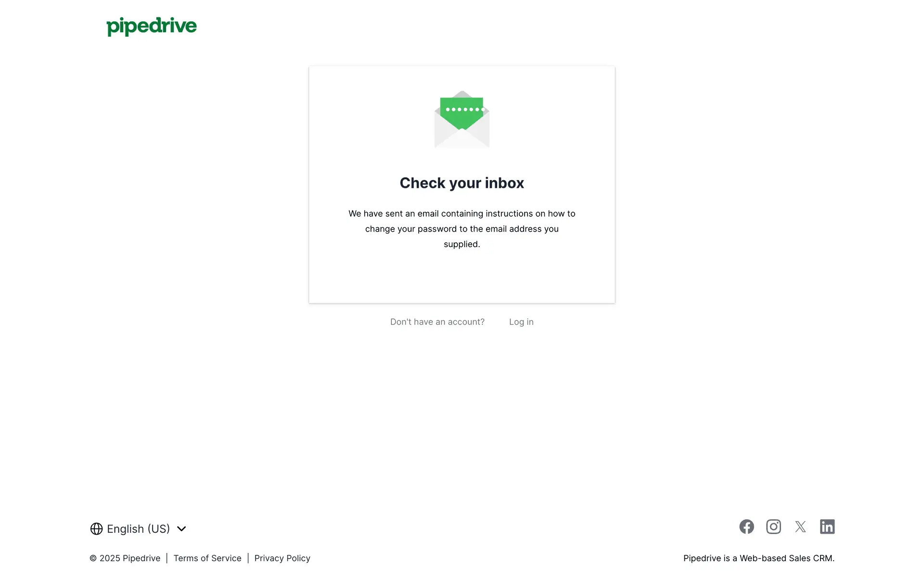The width and height of the screenshot is (924, 578).
Task: Click the Pipedrive logo
Action: coord(152,26)
